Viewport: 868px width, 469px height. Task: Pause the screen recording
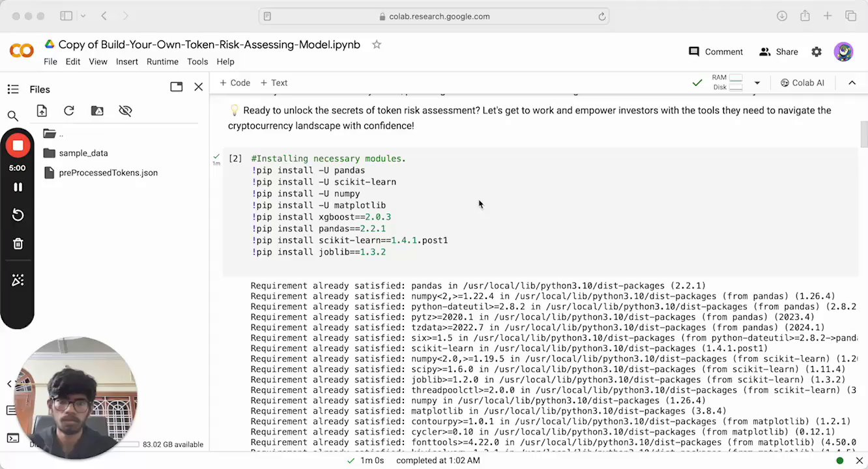(18, 187)
